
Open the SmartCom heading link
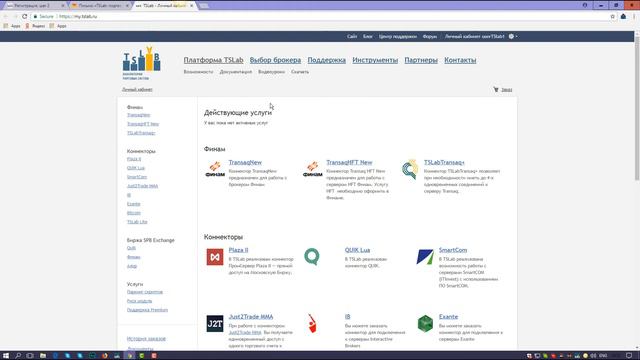pyautogui.click(x=453, y=250)
